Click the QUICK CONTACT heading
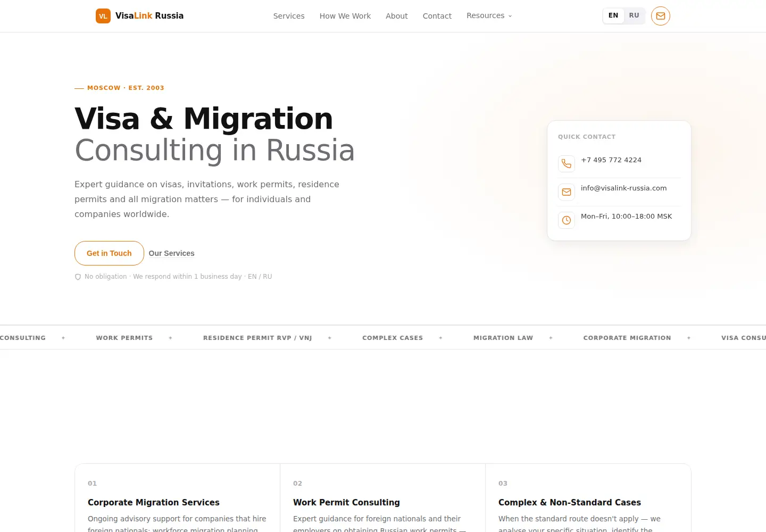766x532 pixels. pyautogui.click(x=587, y=137)
